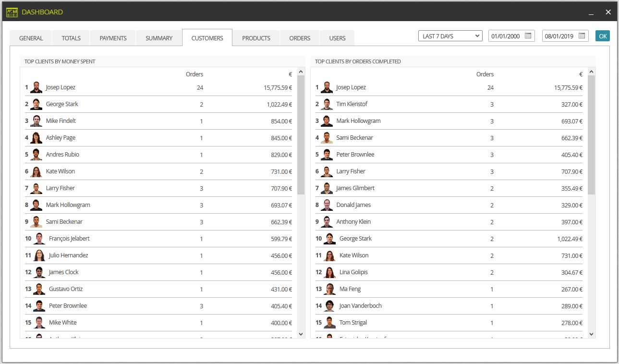The height and width of the screenshot is (364, 619).
Task: Switch to the Products tab
Action: point(256,38)
